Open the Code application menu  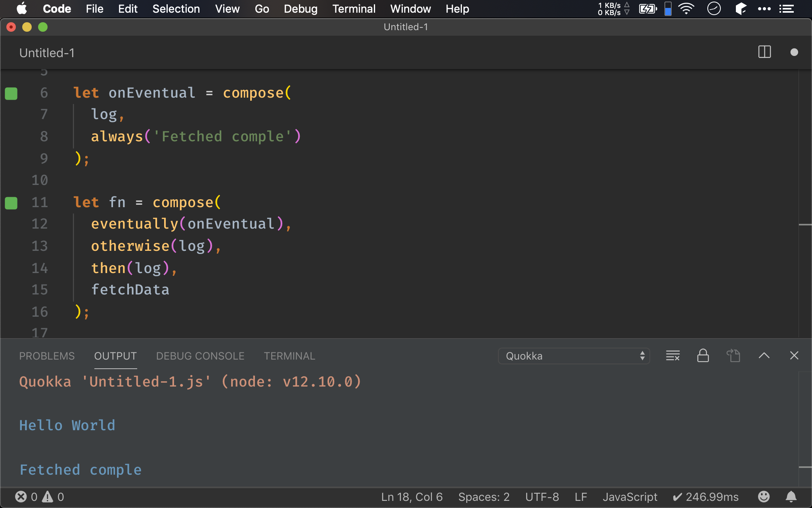[57, 9]
